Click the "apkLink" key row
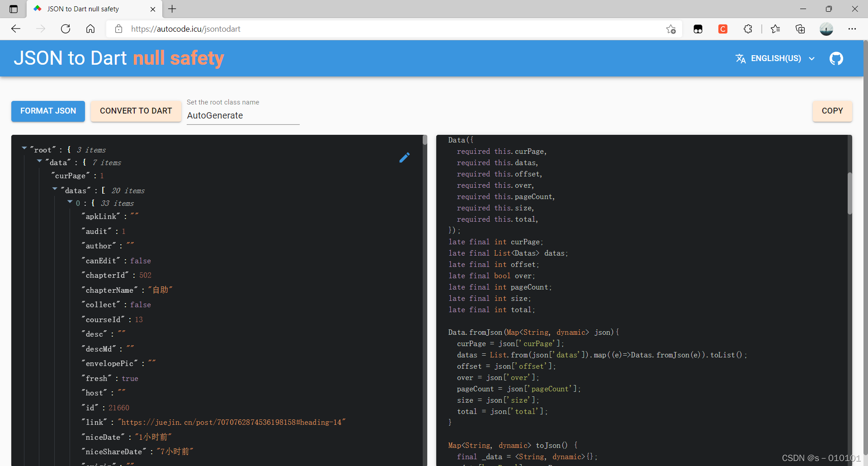Image resolution: width=868 pixels, height=466 pixels. click(x=110, y=216)
